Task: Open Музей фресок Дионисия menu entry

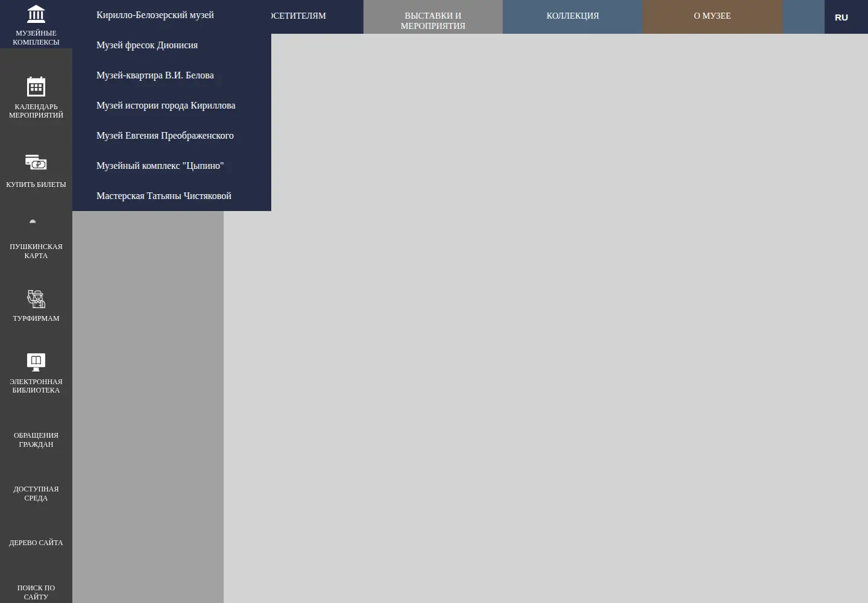Action: click(147, 45)
